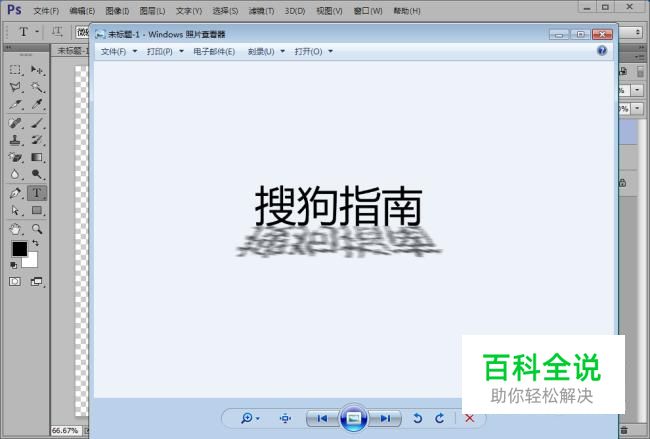
Task: Select the 未标题-1 document tab in Photoshop
Action: pos(72,51)
